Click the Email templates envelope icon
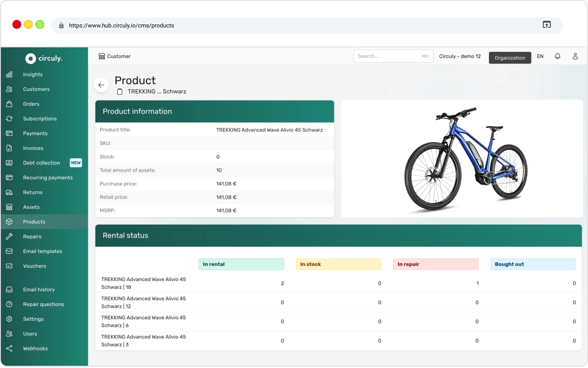This screenshot has height=368, width=588. [x=9, y=251]
